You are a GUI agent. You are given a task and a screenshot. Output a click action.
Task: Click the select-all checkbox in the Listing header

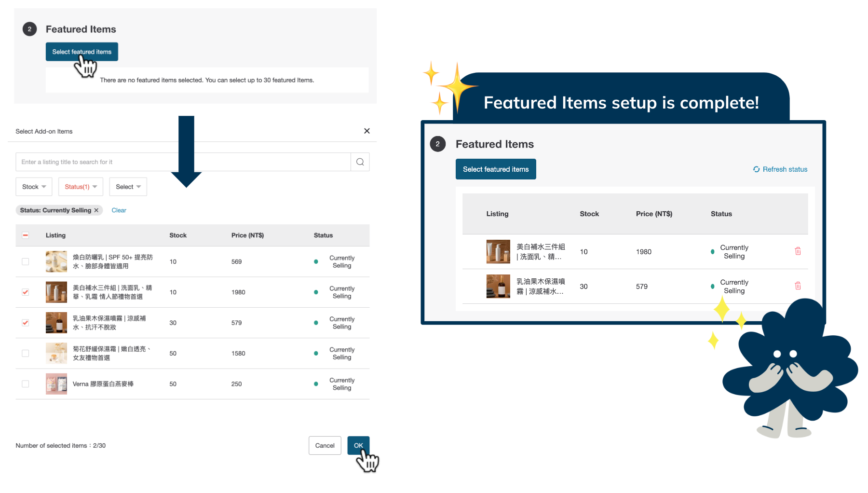[x=25, y=235]
